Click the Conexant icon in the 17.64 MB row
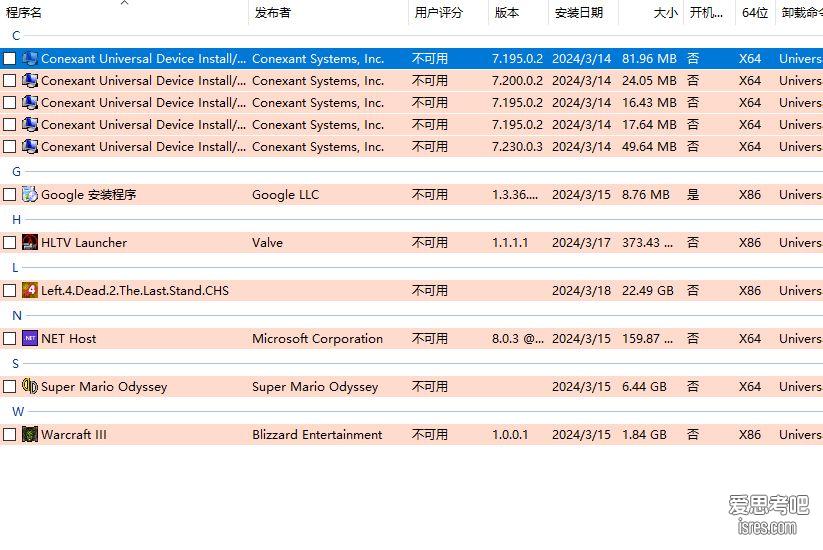The width and height of the screenshot is (823, 550). tap(30, 124)
